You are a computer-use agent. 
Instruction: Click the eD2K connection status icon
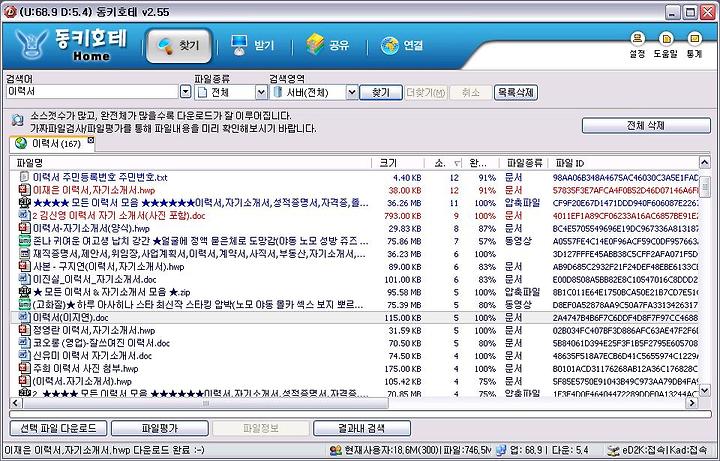point(613,450)
